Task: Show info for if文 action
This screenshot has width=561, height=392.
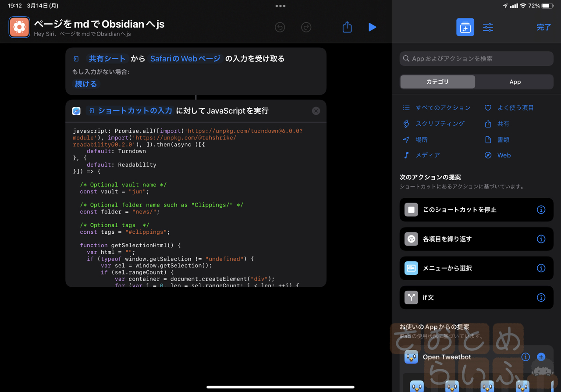Action: click(x=541, y=297)
